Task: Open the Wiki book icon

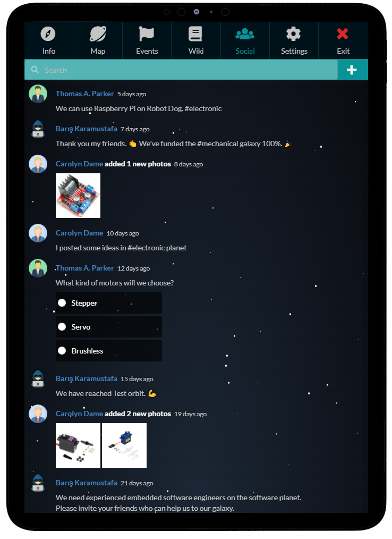Action: 195,33
